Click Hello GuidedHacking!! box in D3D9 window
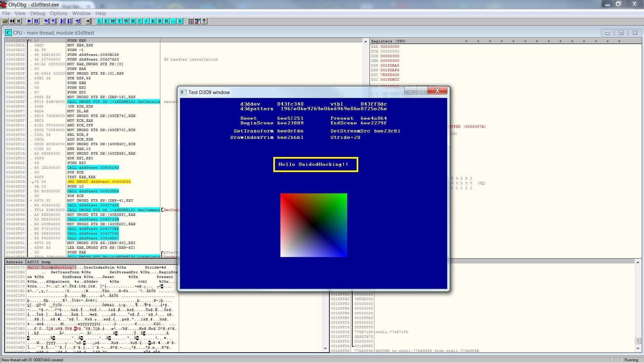Image resolution: width=644 pixels, height=363 pixels. [316, 164]
